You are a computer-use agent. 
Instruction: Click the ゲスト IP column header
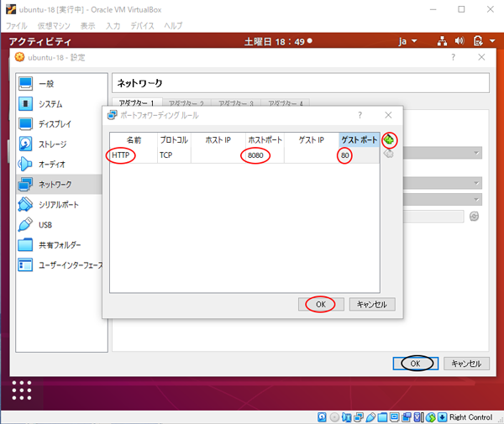(311, 140)
